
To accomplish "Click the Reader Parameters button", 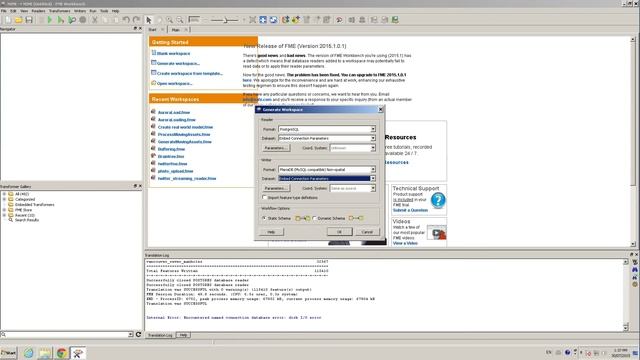I will pyautogui.click(x=276, y=148).
